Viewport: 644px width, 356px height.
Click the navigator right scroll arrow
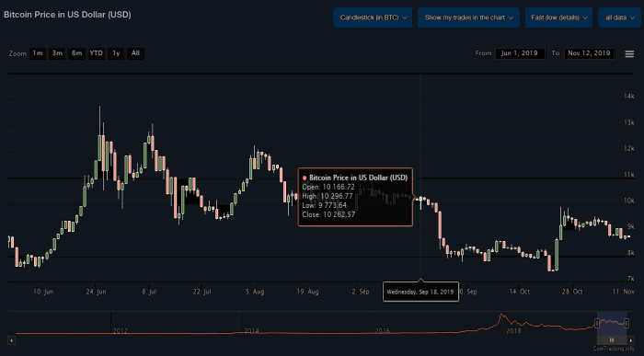631,340
